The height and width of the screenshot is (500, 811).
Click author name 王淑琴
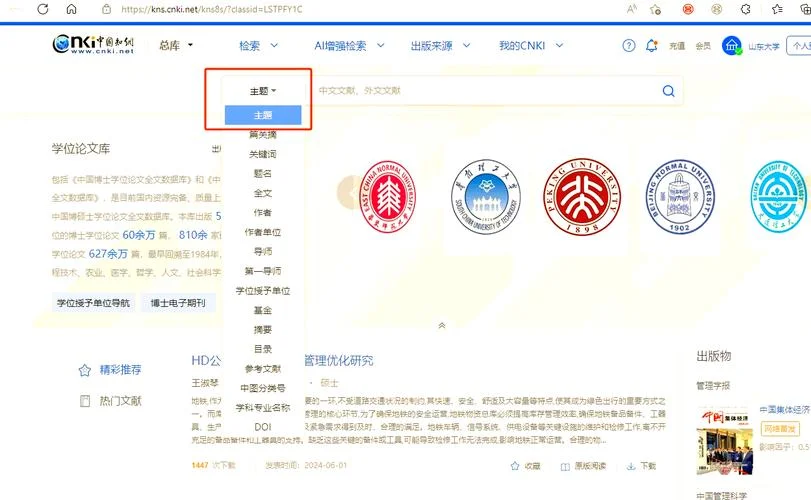205,383
